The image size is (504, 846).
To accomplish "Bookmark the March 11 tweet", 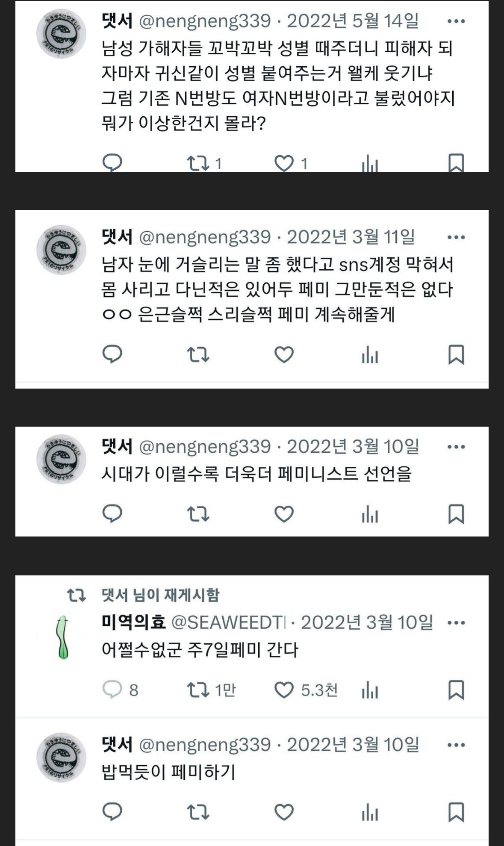I will tap(456, 355).
